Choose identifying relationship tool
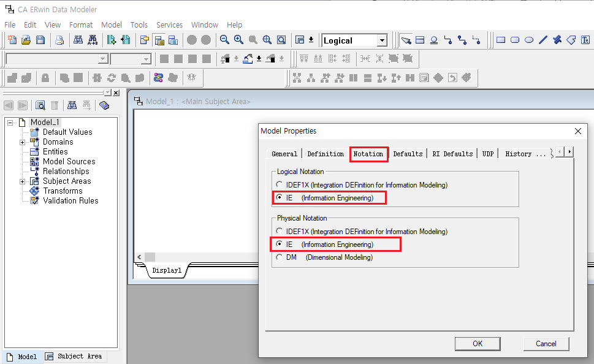Viewport: 594px width, 364px height. click(x=448, y=40)
